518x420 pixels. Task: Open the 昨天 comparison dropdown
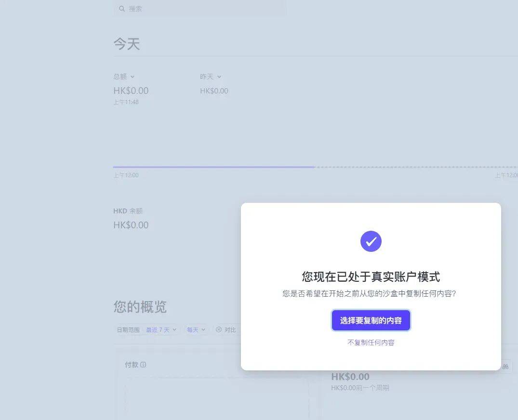click(211, 77)
